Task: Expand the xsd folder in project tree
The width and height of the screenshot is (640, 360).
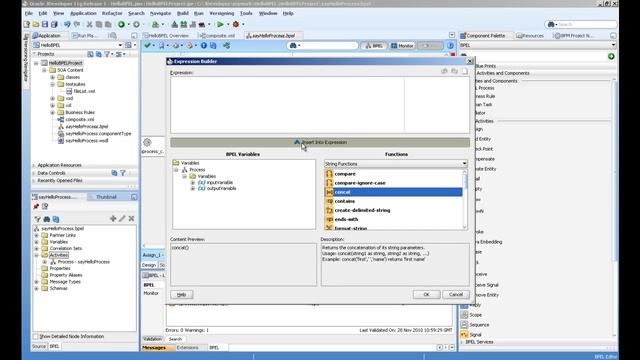Action: [53, 98]
